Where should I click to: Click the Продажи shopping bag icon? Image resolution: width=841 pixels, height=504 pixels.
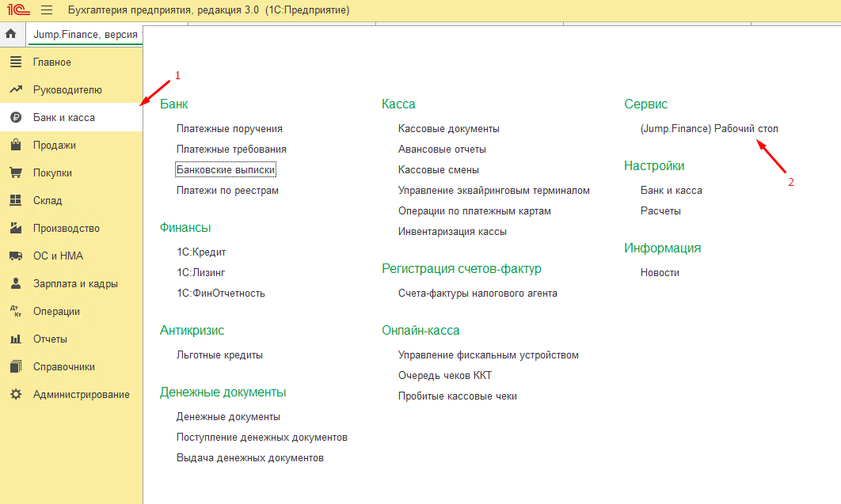point(15,146)
